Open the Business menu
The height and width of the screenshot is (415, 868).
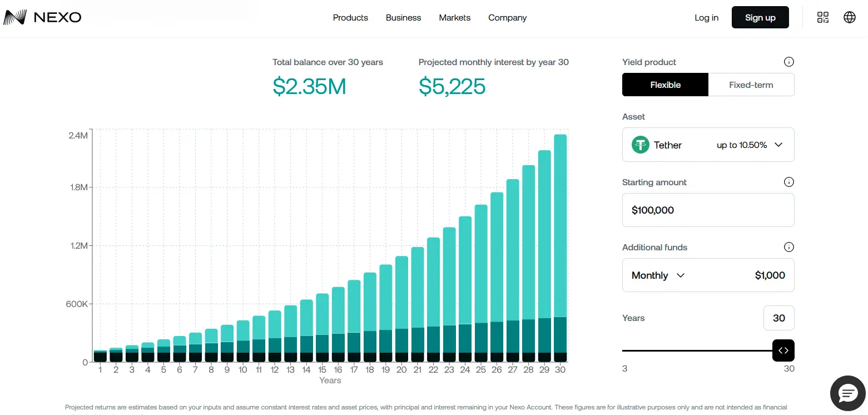(404, 18)
